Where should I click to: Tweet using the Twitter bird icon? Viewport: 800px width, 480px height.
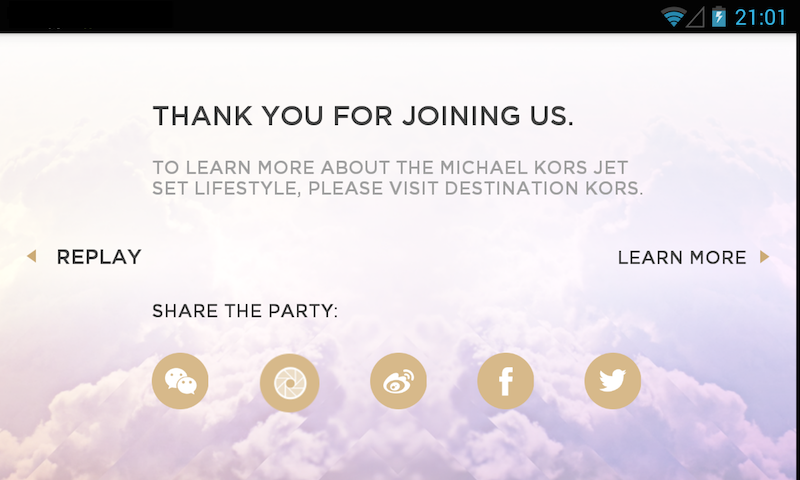[612, 381]
